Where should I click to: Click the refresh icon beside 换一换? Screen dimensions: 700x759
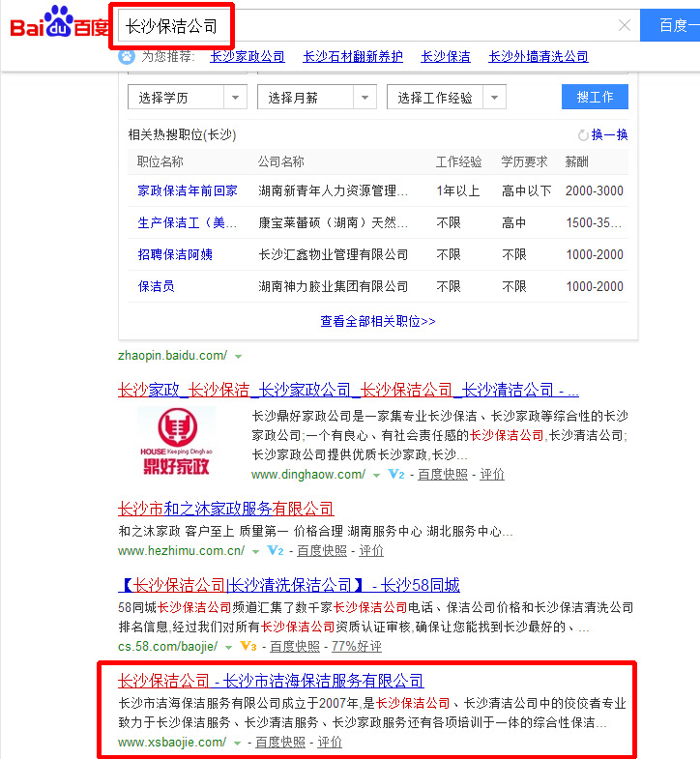tap(582, 135)
